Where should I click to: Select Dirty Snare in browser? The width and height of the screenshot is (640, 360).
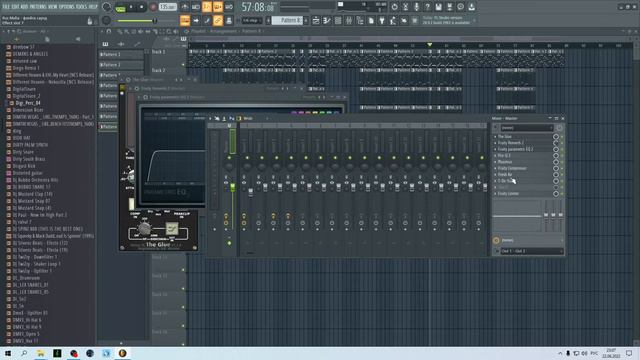(23, 152)
